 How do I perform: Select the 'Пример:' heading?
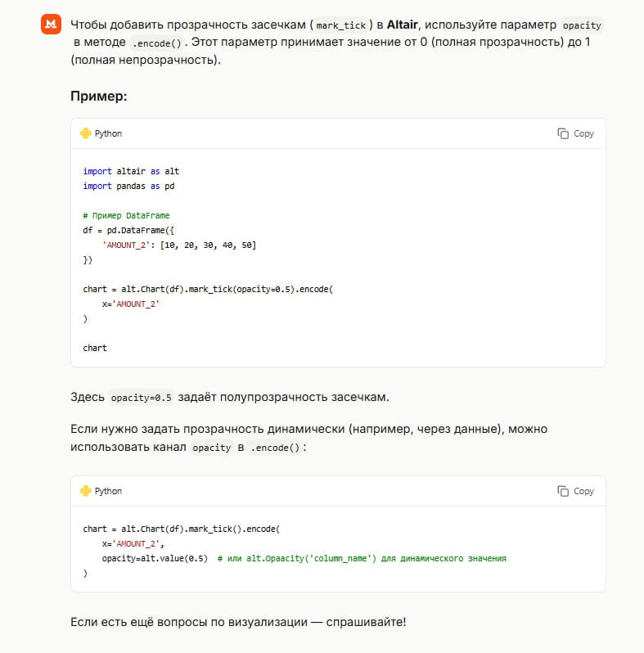[99, 97]
